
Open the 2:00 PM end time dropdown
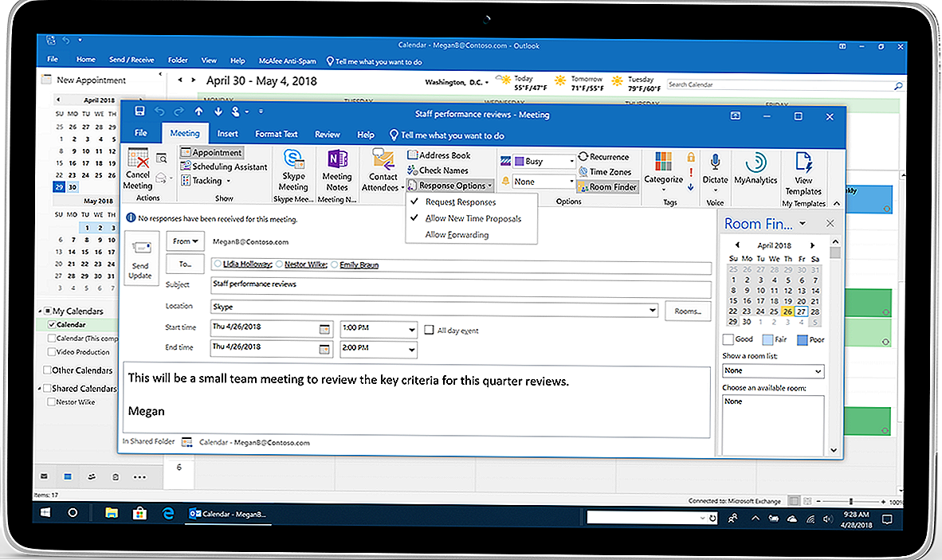tap(411, 350)
